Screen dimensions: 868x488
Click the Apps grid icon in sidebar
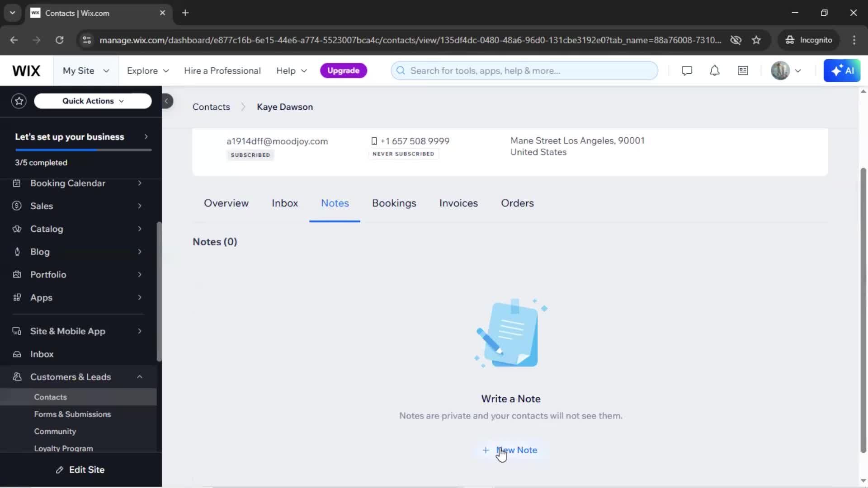(17, 298)
